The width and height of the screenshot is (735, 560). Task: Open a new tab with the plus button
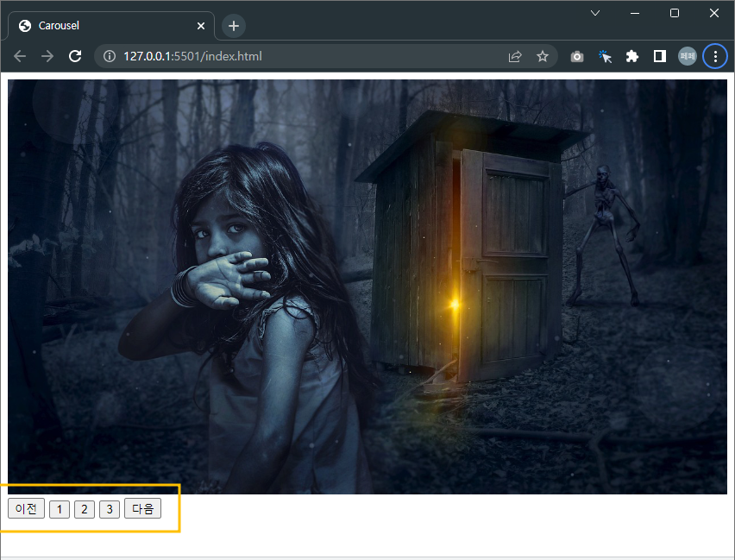[x=233, y=25]
